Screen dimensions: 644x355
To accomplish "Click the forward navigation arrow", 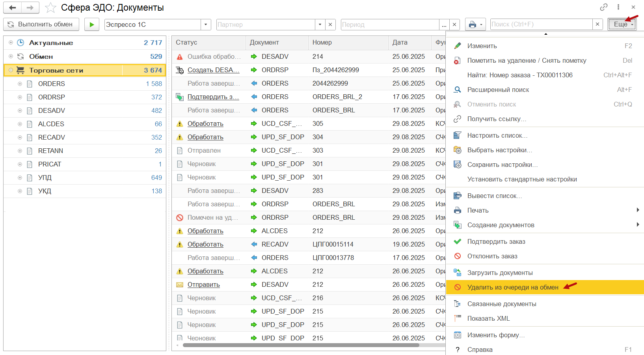I will (x=30, y=7).
